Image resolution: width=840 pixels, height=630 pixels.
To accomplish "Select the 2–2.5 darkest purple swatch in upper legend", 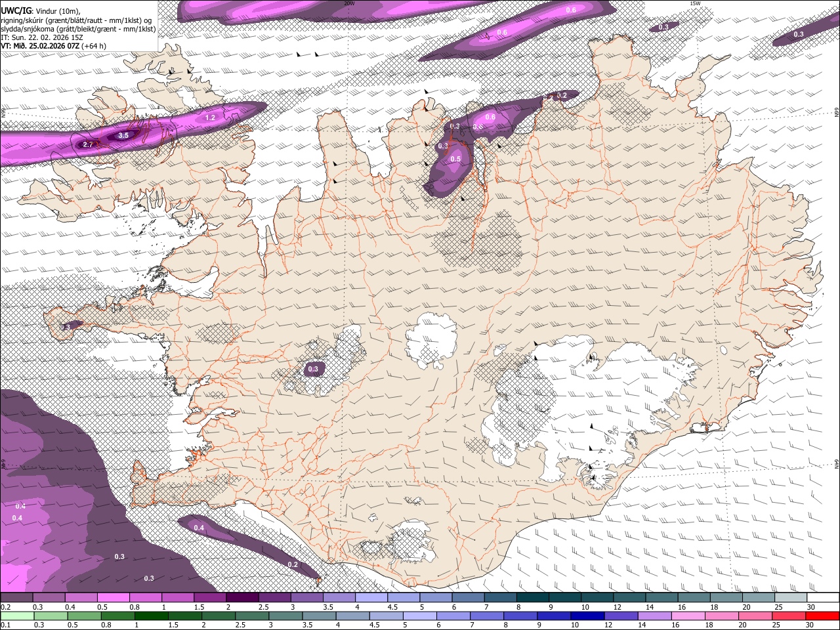I will tap(242, 598).
